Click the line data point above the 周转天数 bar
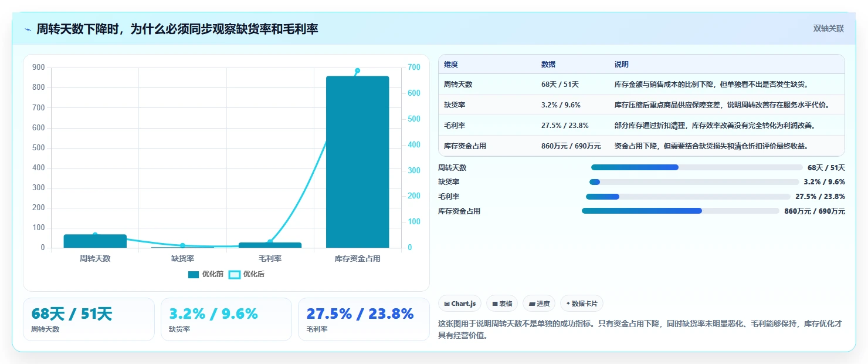Viewport: 868px width, 364px height. point(95,235)
